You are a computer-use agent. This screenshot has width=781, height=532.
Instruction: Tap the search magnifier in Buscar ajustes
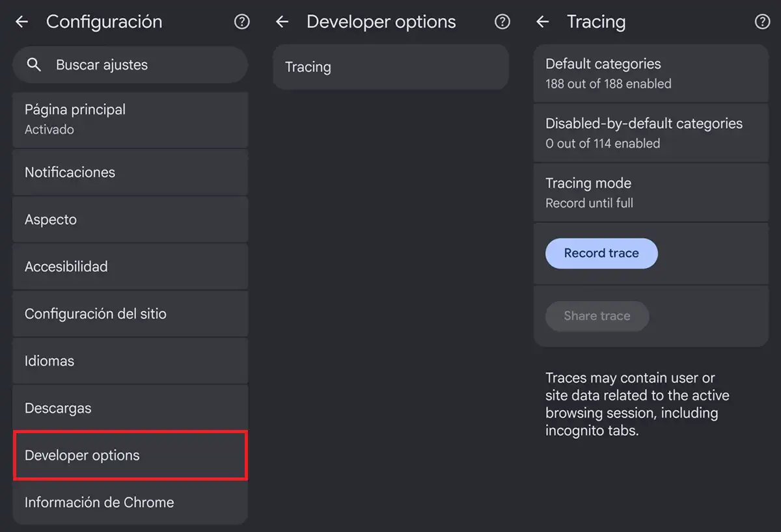click(34, 64)
